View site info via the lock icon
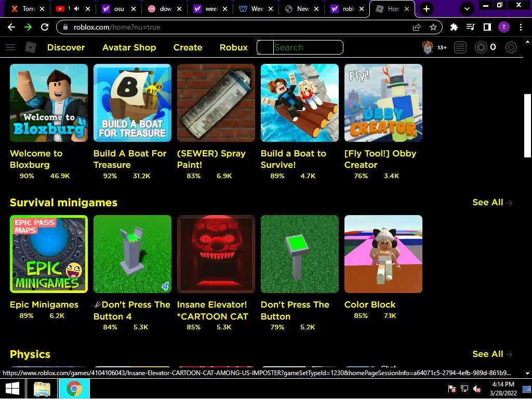Image resolution: width=532 pixels, height=399 pixels. [66, 27]
